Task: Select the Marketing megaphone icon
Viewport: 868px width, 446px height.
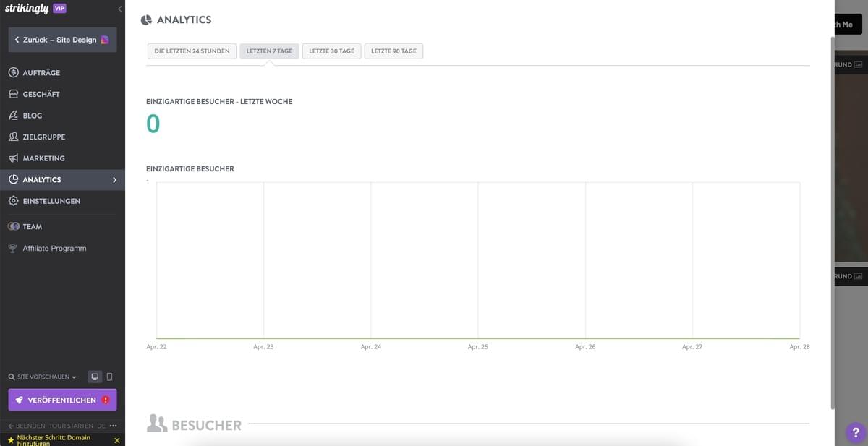Action: [x=12, y=158]
